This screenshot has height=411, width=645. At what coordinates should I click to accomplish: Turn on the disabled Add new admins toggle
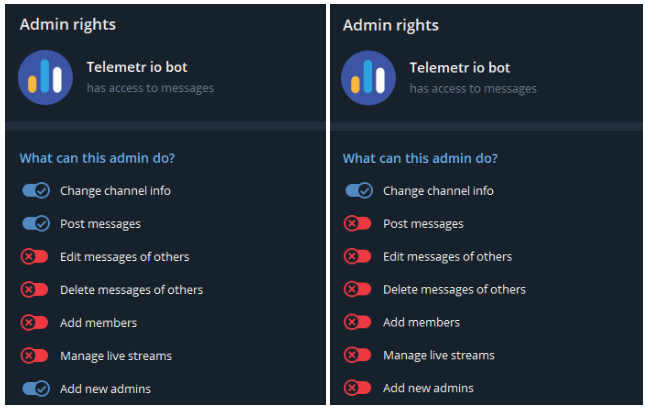(x=358, y=389)
